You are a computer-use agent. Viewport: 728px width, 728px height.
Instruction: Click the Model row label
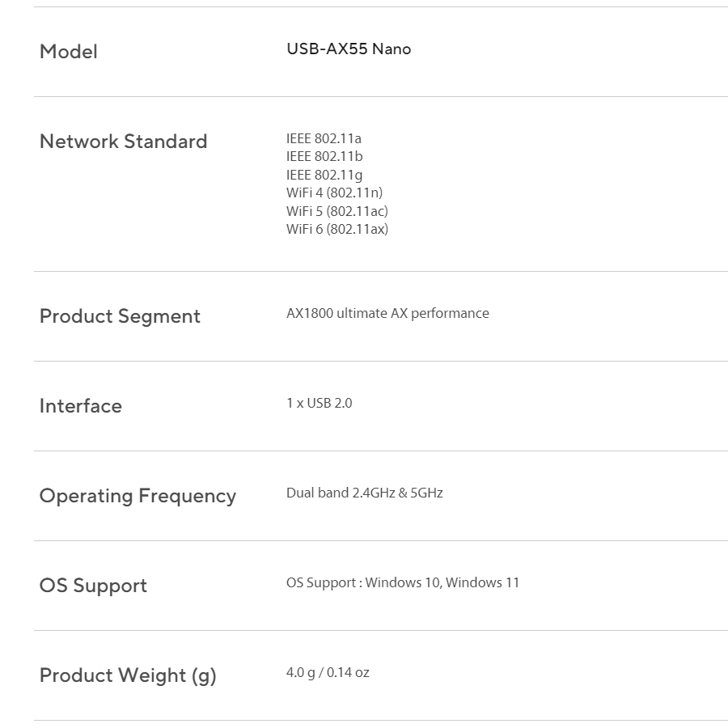click(x=69, y=52)
